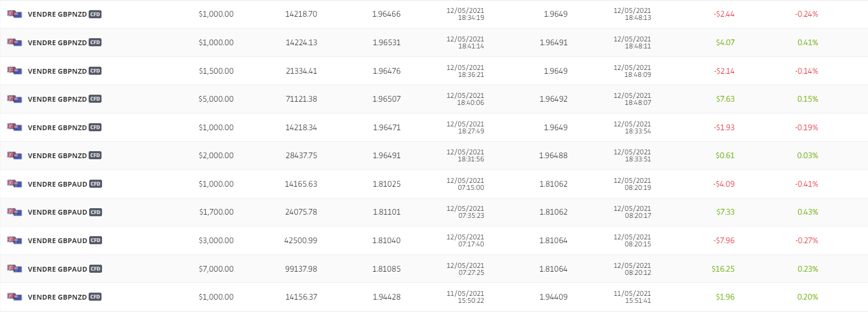Click flag icon of the $2,000 GBPNZD trade

[15, 155]
